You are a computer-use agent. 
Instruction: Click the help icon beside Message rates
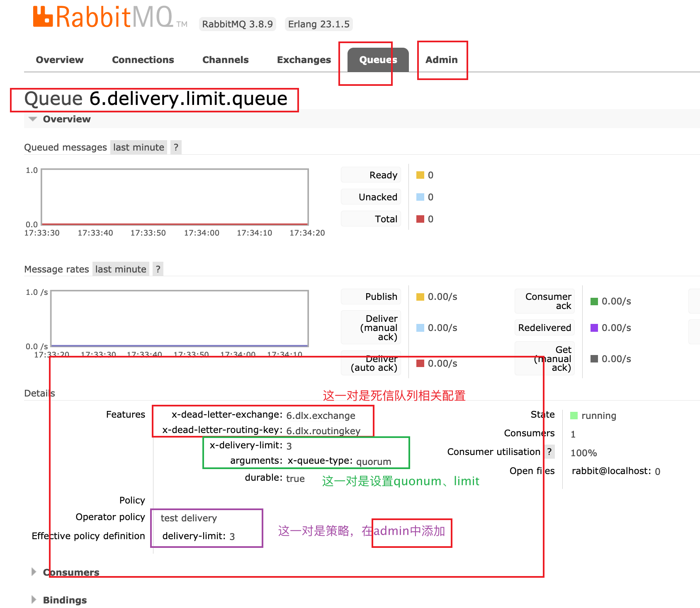(158, 269)
